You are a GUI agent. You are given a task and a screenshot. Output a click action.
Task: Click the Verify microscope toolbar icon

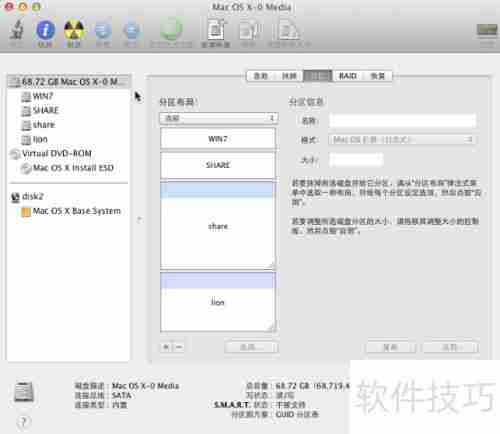pyautogui.click(x=16, y=30)
